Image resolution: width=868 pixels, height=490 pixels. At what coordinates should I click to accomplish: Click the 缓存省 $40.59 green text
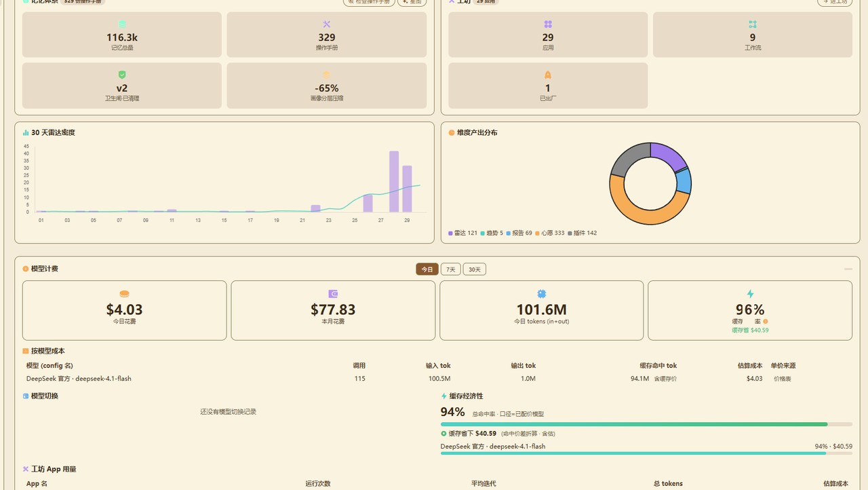pyautogui.click(x=750, y=331)
